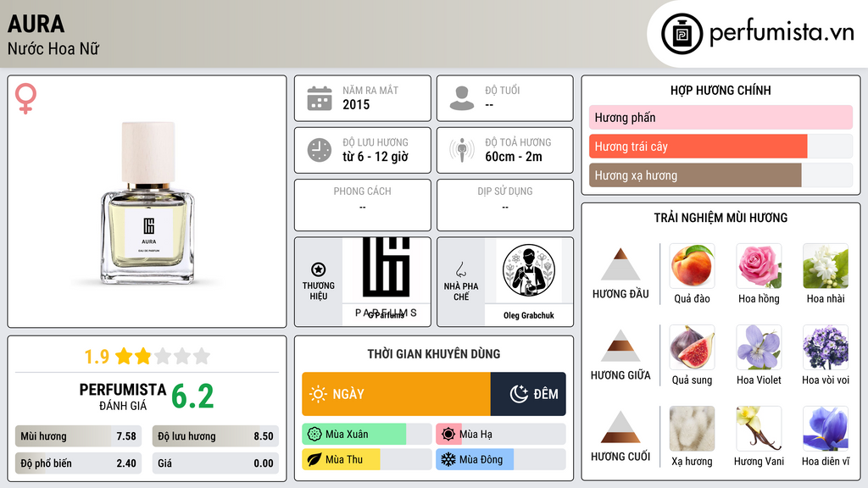Click the moon icon in the Đêm bar
Image resolution: width=868 pixels, height=488 pixels.
point(519,394)
